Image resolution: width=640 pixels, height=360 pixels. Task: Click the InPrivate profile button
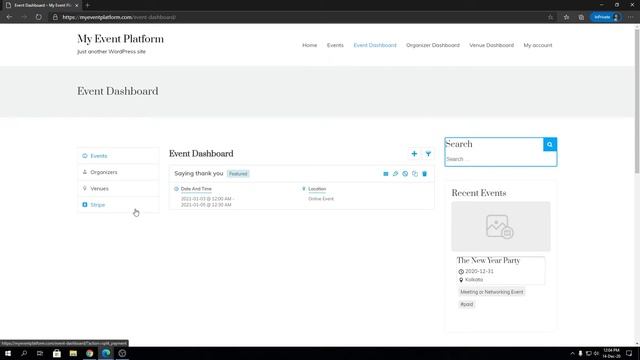(x=607, y=17)
